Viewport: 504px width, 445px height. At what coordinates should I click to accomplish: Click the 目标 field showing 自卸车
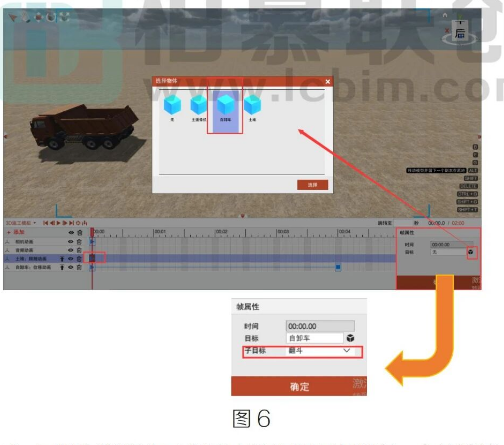(x=315, y=338)
